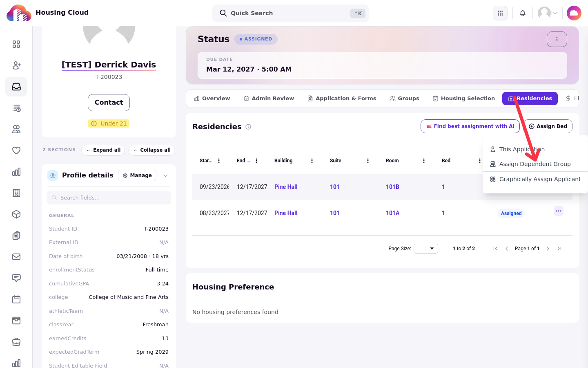Click Find best assignment with AI
Image resolution: width=588 pixels, height=368 pixels.
click(470, 126)
